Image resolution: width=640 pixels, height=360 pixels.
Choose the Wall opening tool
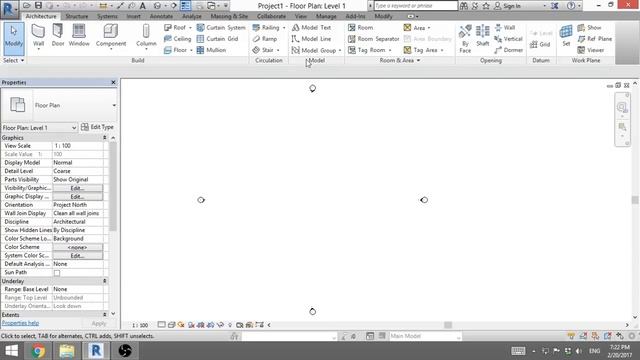[x=505, y=28]
